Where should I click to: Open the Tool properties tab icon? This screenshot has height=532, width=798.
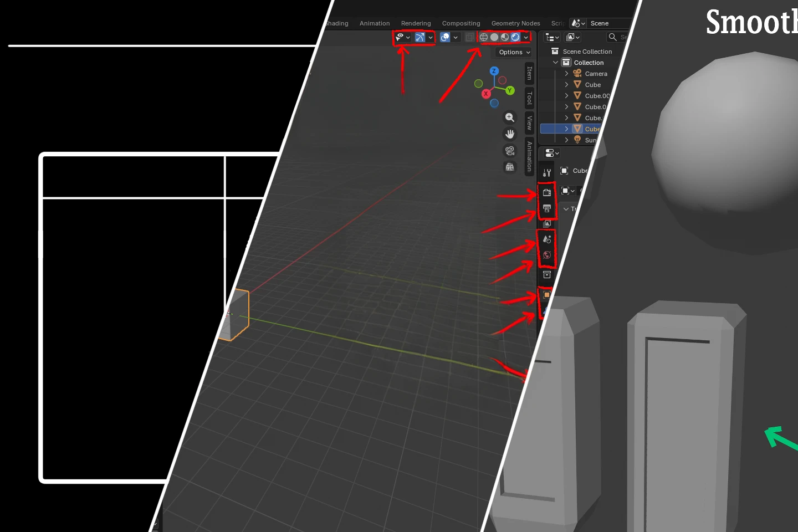tap(547, 173)
